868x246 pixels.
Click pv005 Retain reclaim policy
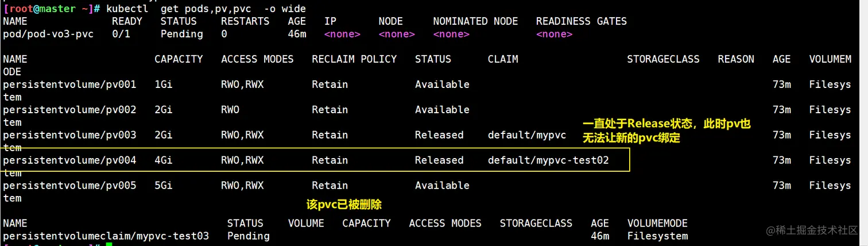[330, 186]
